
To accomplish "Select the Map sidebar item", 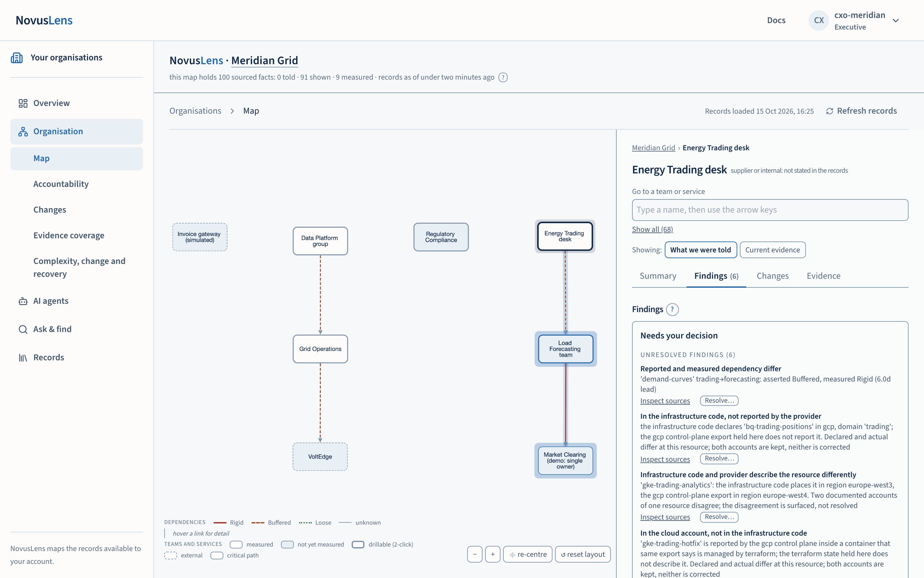I will pyautogui.click(x=77, y=159).
